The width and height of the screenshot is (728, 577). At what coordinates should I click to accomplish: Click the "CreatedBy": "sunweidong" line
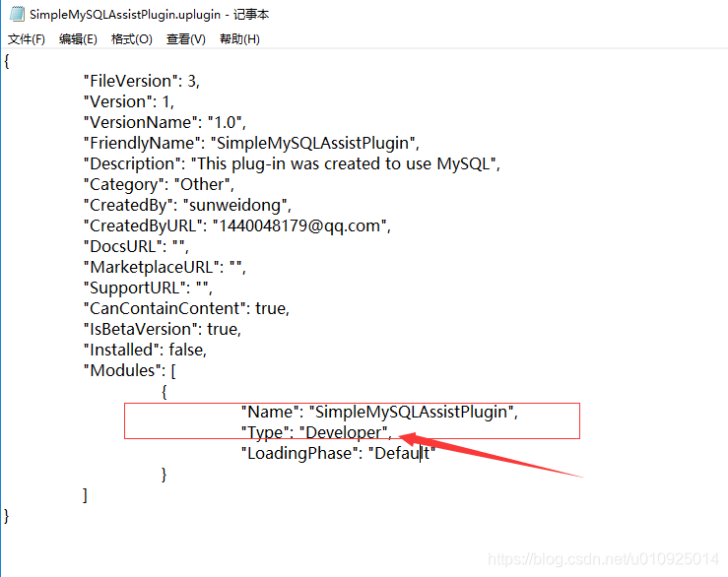[x=187, y=205]
